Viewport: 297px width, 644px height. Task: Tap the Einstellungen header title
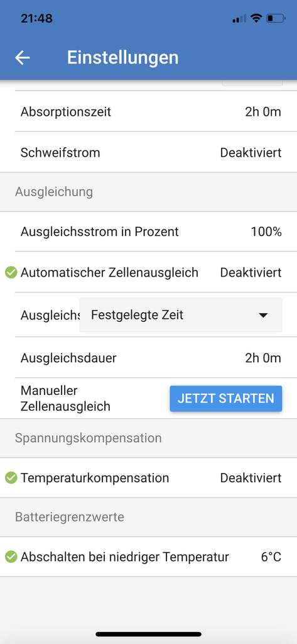pyautogui.click(x=122, y=57)
